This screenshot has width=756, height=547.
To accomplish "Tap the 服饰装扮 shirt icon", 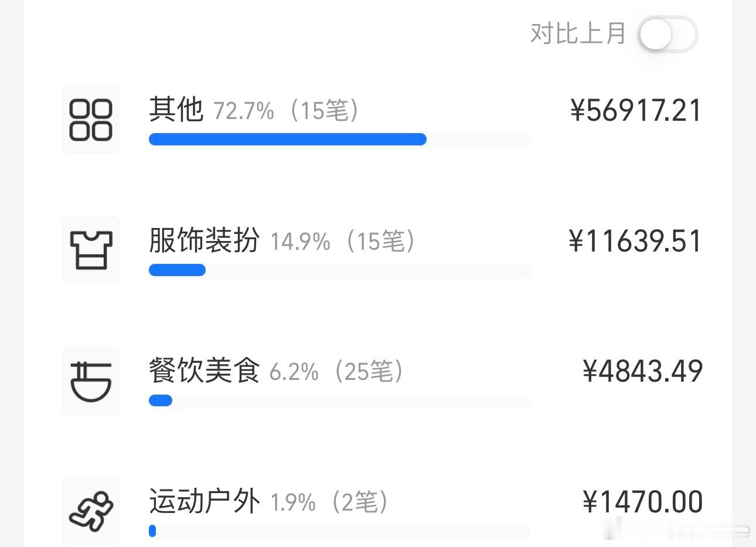I will [91, 250].
